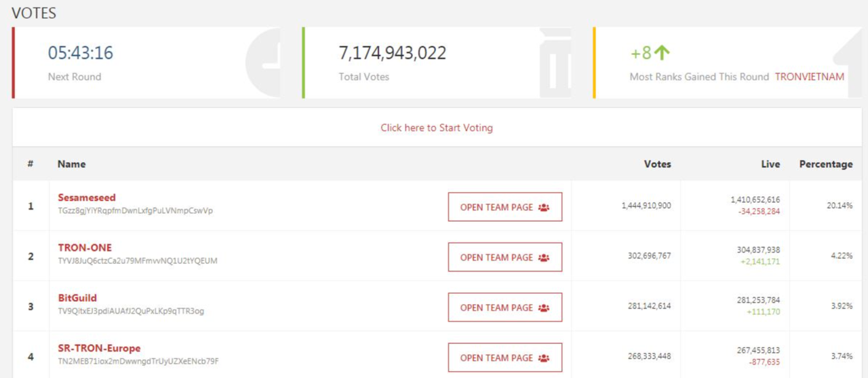Sort by the Votes column header
Image resolution: width=868 pixels, height=378 pixels.
(x=657, y=164)
